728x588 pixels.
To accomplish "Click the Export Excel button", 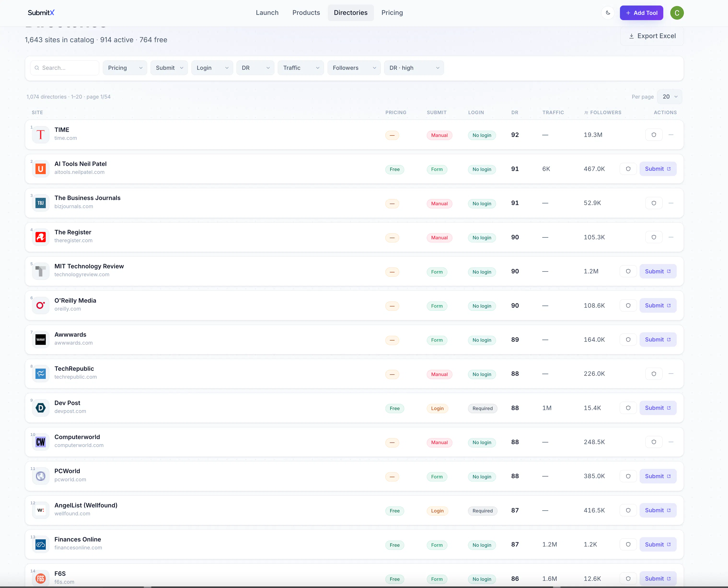I will [652, 36].
